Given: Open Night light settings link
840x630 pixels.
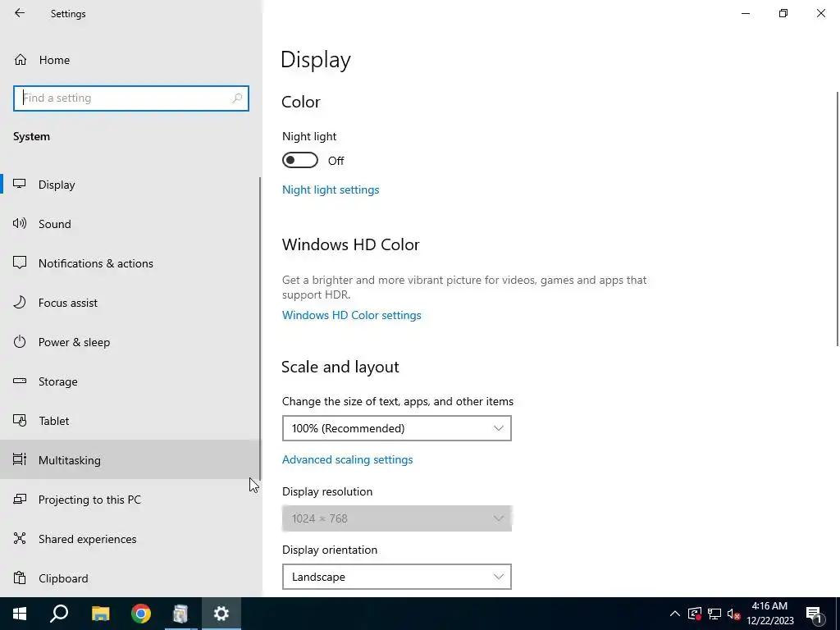Looking at the screenshot, I should 331,189.
